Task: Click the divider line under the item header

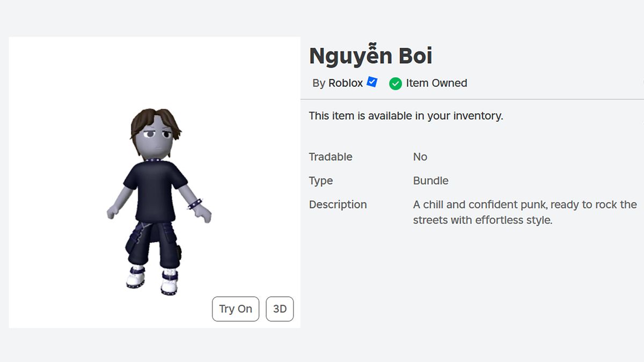Action: [472, 98]
